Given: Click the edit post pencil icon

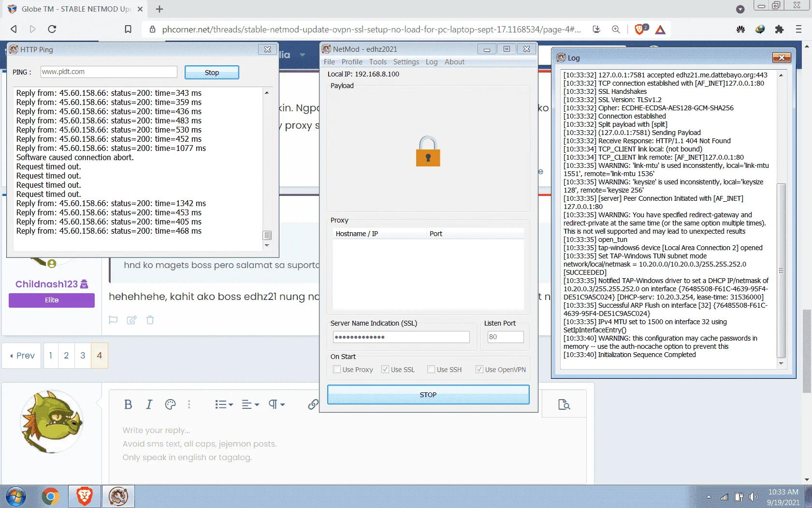Looking at the screenshot, I should (x=131, y=320).
